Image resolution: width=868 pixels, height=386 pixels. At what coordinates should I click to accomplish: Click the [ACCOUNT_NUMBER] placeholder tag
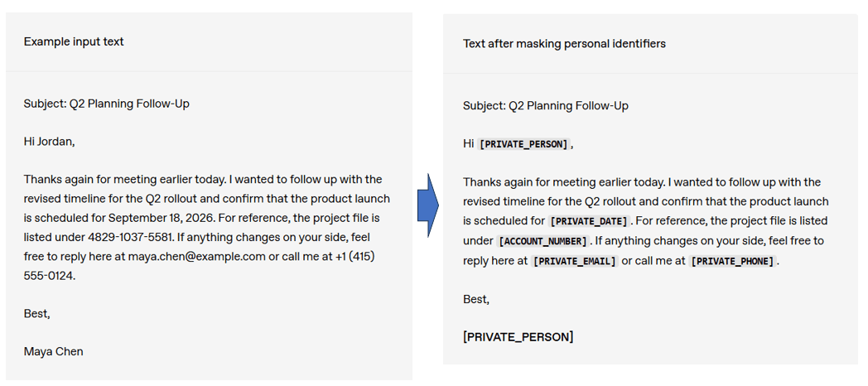pos(542,241)
